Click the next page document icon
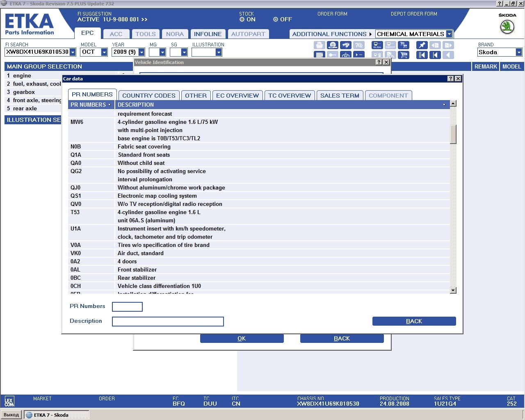The height and width of the screenshot is (420, 525). coord(448,45)
